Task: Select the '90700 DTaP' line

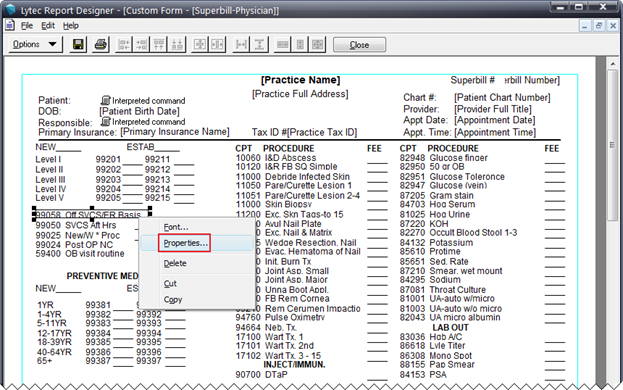Action: click(261, 375)
